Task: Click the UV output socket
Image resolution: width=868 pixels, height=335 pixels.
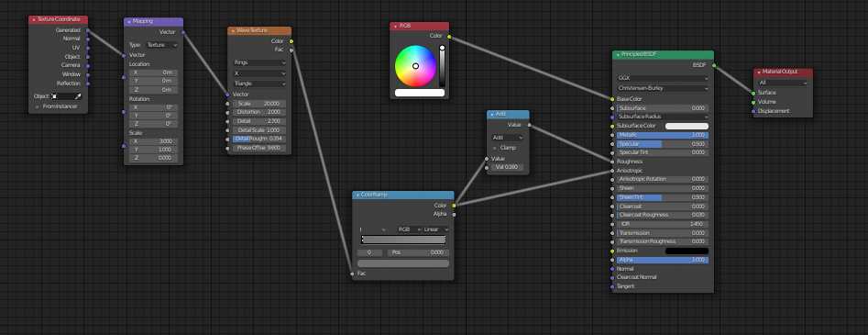Action: (x=87, y=48)
